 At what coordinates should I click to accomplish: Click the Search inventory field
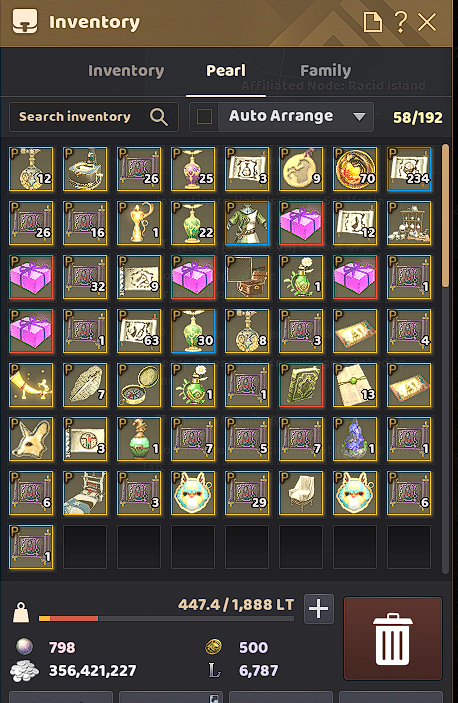click(x=94, y=117)
